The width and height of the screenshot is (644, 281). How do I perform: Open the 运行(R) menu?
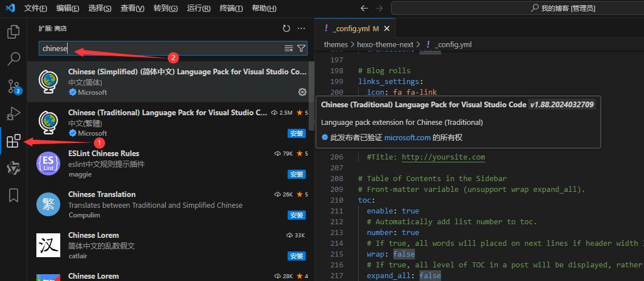[x=198, y=8]
